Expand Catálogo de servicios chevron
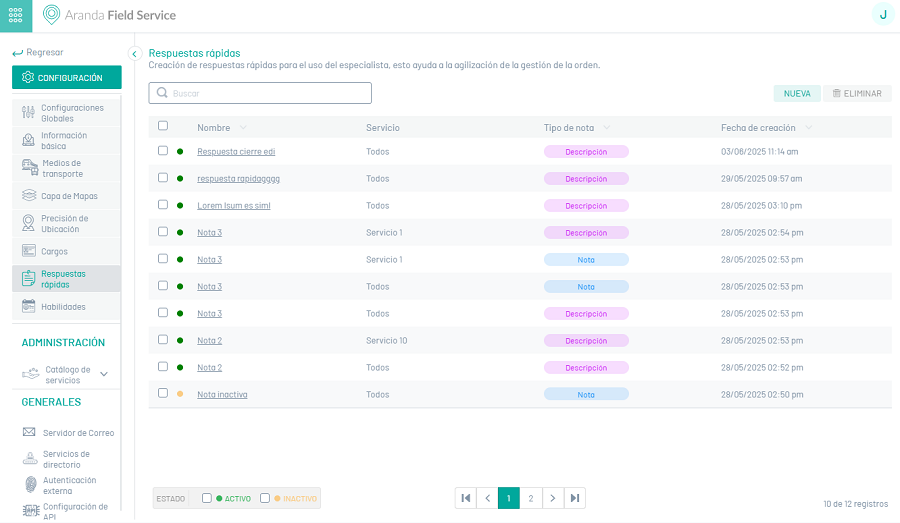This screenshot has width=900, height=523. tap(104, 374)
